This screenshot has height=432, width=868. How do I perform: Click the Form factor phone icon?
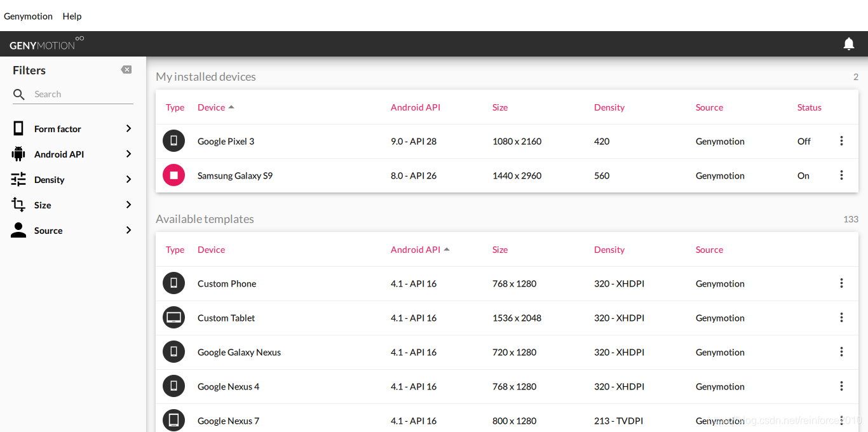coord(18,128)
